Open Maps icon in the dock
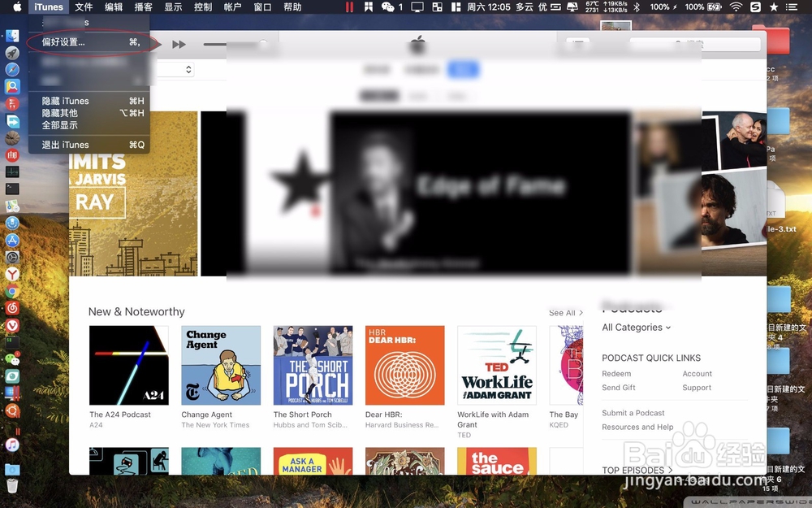This screenshot has width=812, height=508. [12, 206]
